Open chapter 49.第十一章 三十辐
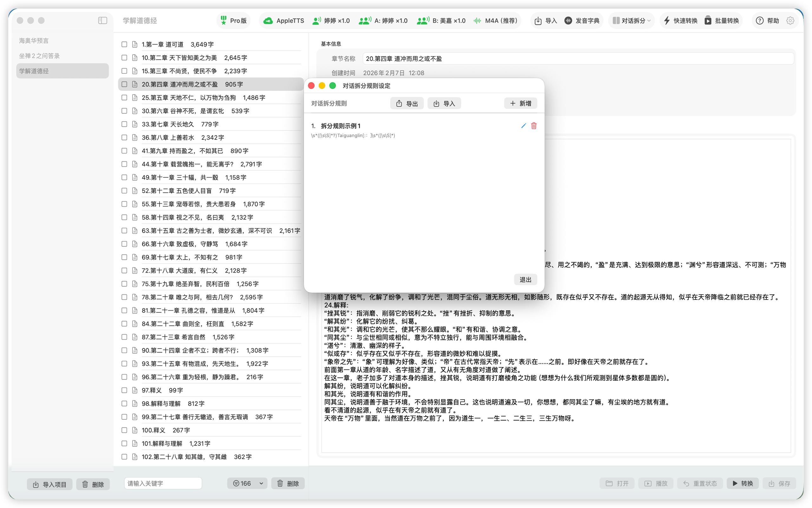This screenshot has width=812, height=508. point(211,177)
